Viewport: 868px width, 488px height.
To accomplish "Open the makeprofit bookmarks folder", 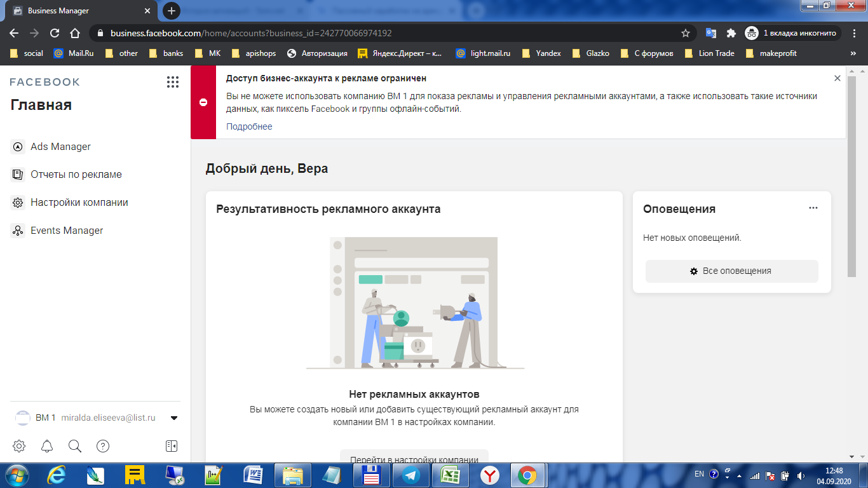I will [771, 53].
